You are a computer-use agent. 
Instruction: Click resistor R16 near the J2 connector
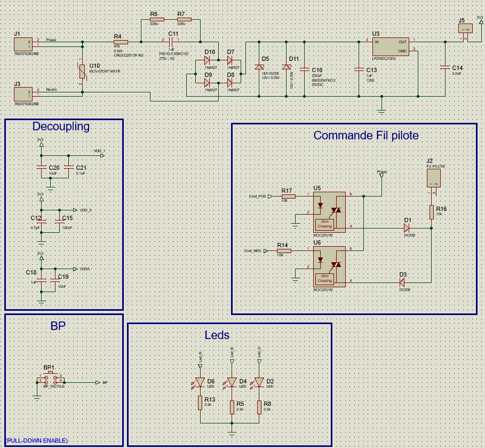click(432, 212)
